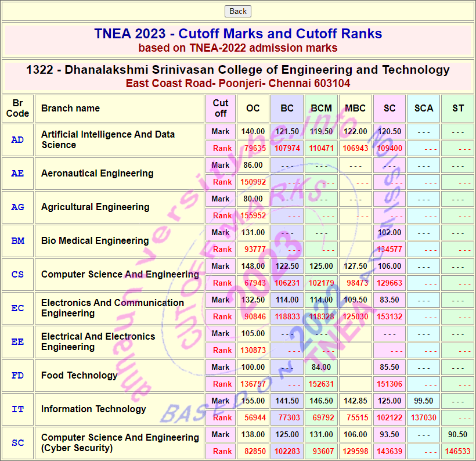Open the AD branch code link
This screenshot has width=476, height=461.
tap(17, 140)
